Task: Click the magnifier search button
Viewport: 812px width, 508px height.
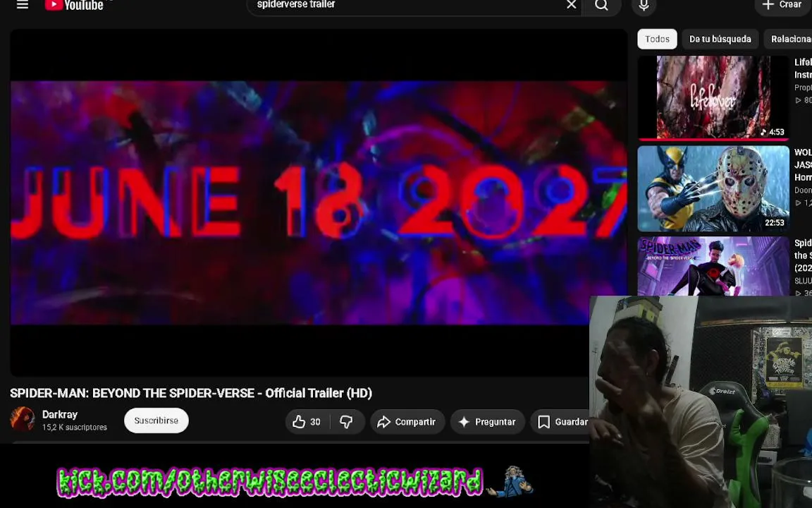Action: click(601, 5)
